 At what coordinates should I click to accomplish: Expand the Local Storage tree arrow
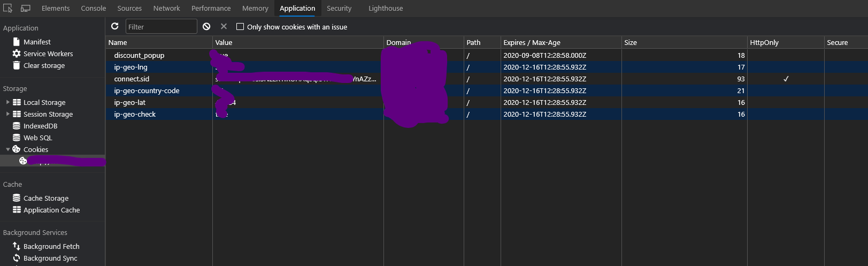(7, 102)
